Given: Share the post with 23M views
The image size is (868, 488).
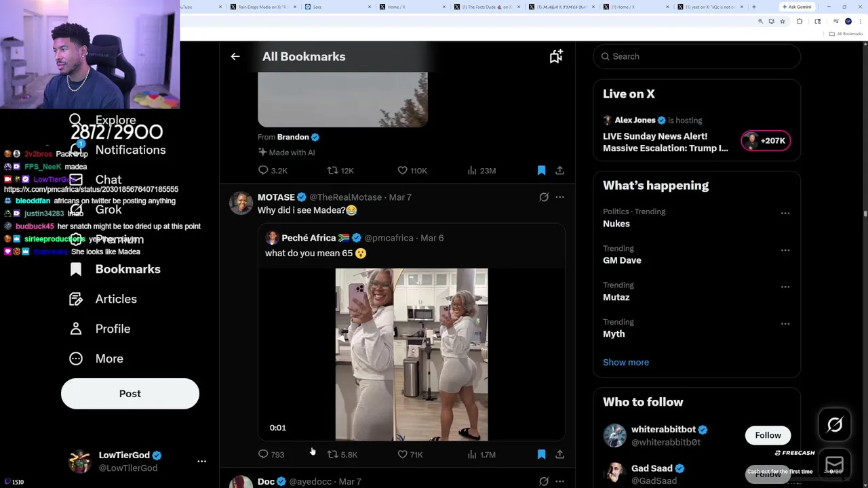Looking at the screenshot, I should 559,171.
